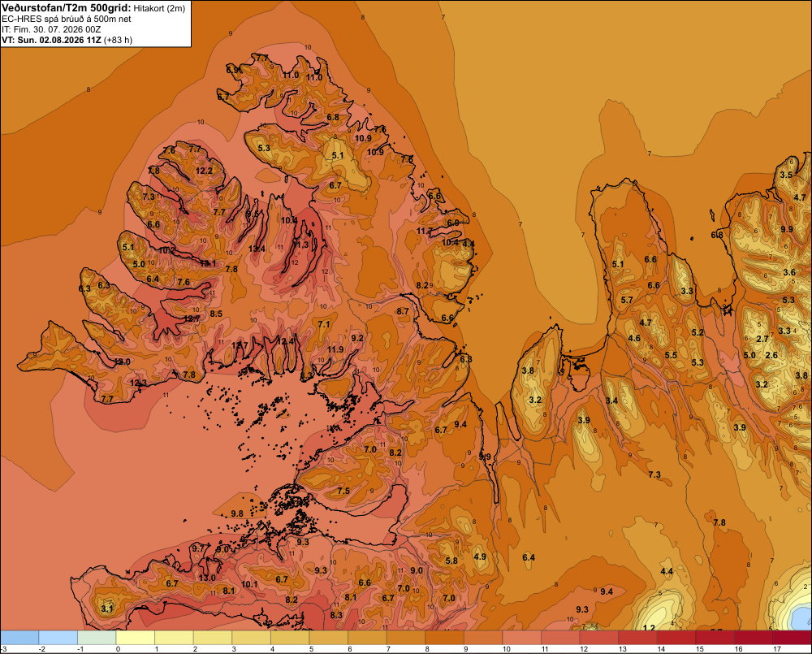The height and width of the screenshot is (654, 812).
Task: Select the VT: Sun. 02.08.2026 11Z line
Action: click(67, 40)
